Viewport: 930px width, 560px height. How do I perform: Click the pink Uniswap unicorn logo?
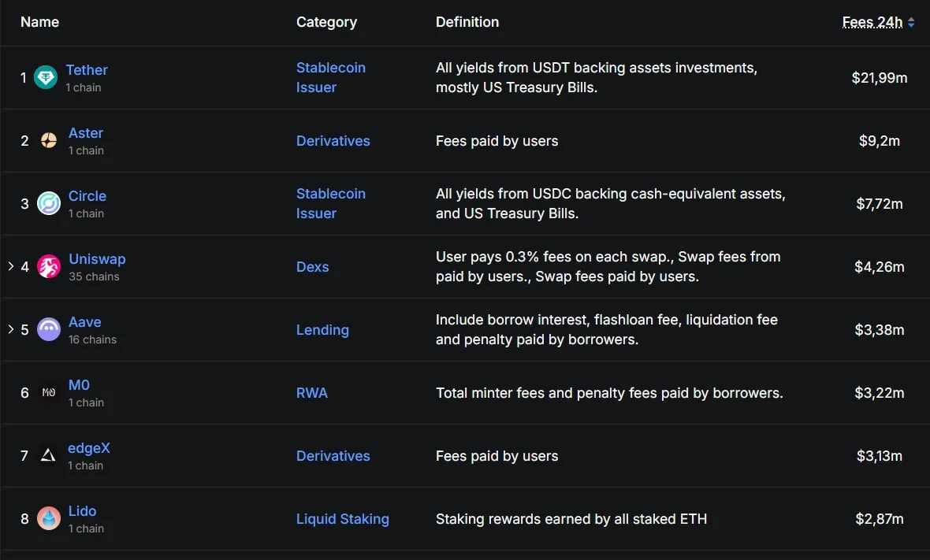pyautogui.click(x=49, y=267)
